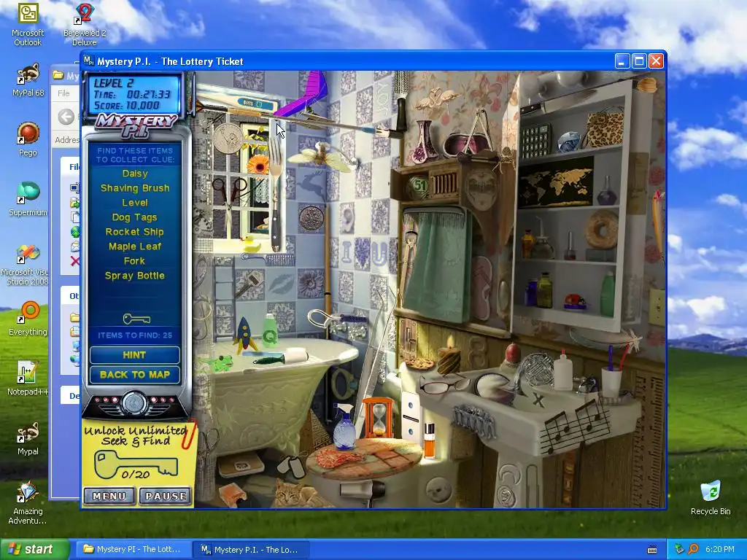Click the orange daisy in the window

pos(258,164)
